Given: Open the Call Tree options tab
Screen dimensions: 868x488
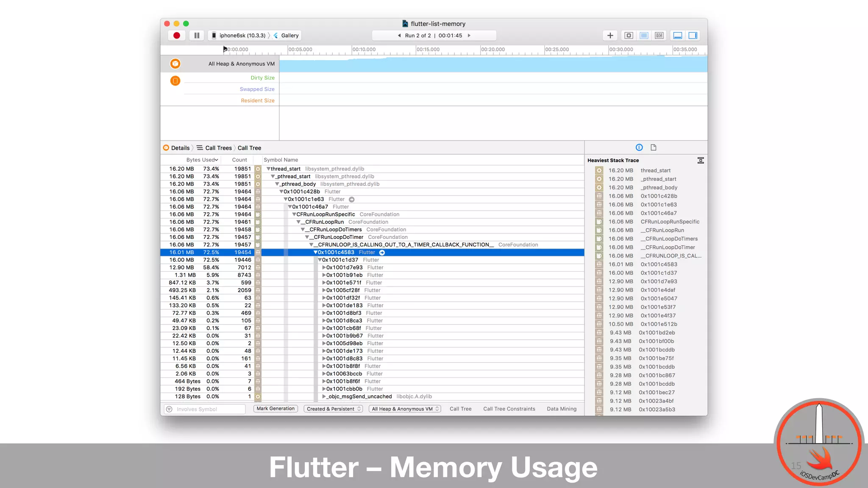Looking at the screenshot, I should [460, 409].
